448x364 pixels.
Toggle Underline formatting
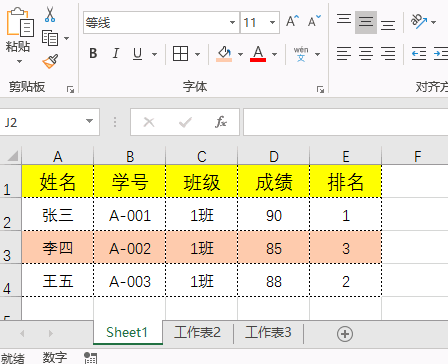137,54
